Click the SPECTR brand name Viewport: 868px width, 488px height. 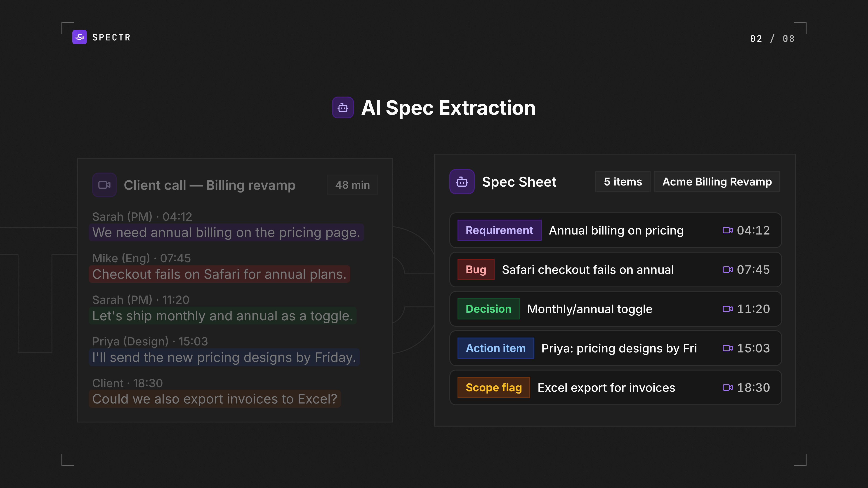coord(111,37)
